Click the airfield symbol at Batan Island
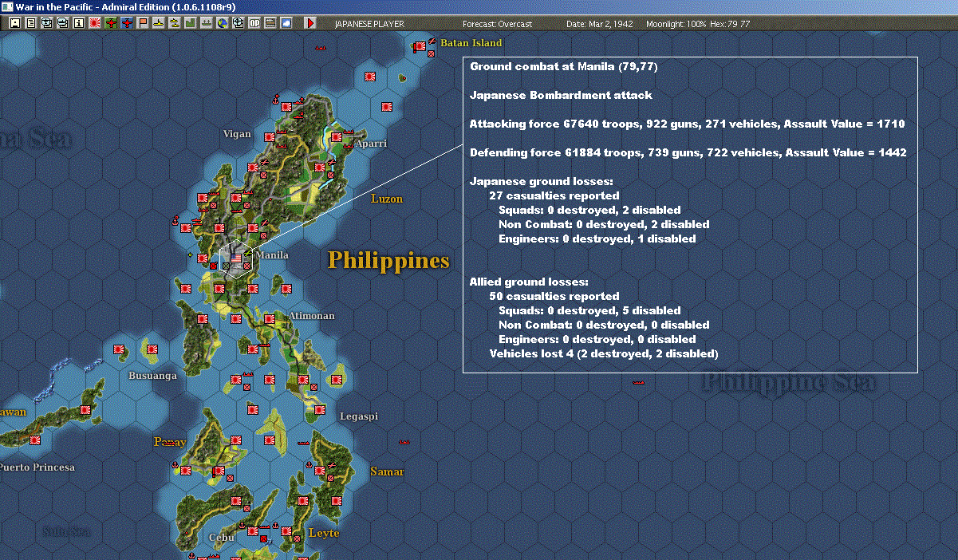 coord(431,40)
